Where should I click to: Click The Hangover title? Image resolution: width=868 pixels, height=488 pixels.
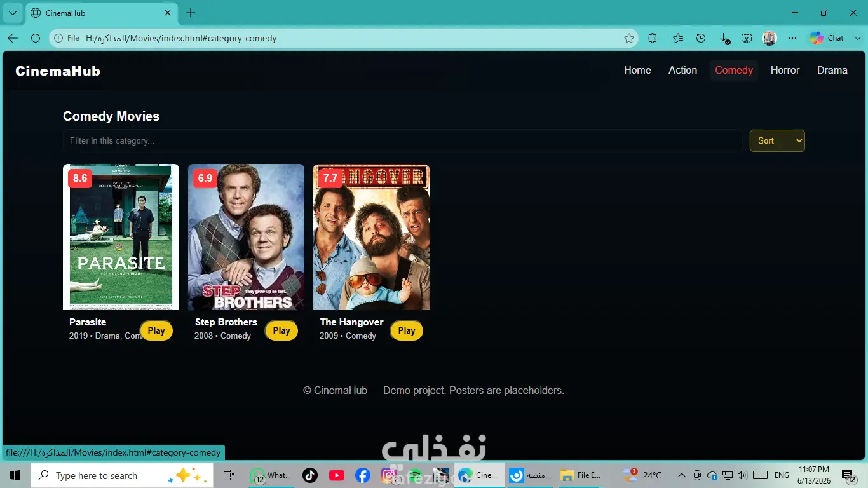(352, 322)
